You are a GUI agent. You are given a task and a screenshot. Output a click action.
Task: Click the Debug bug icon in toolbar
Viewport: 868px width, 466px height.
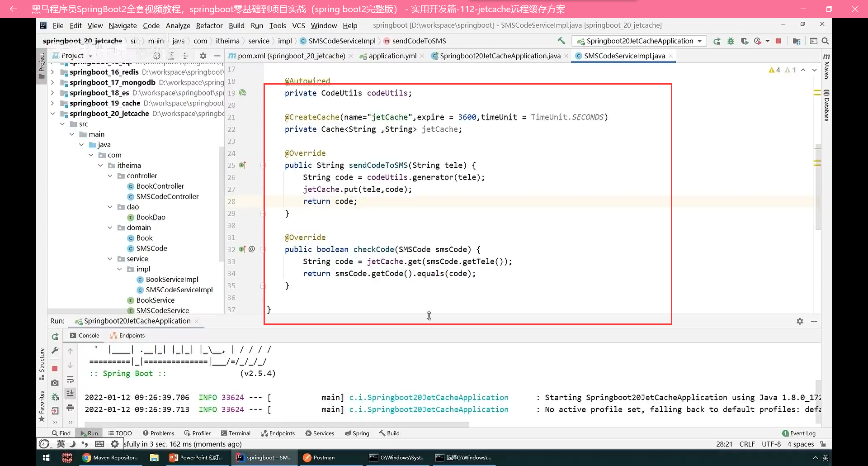731,41
